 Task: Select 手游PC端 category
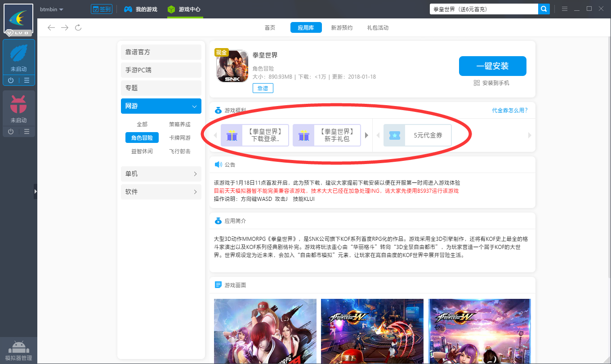[161, 70]
